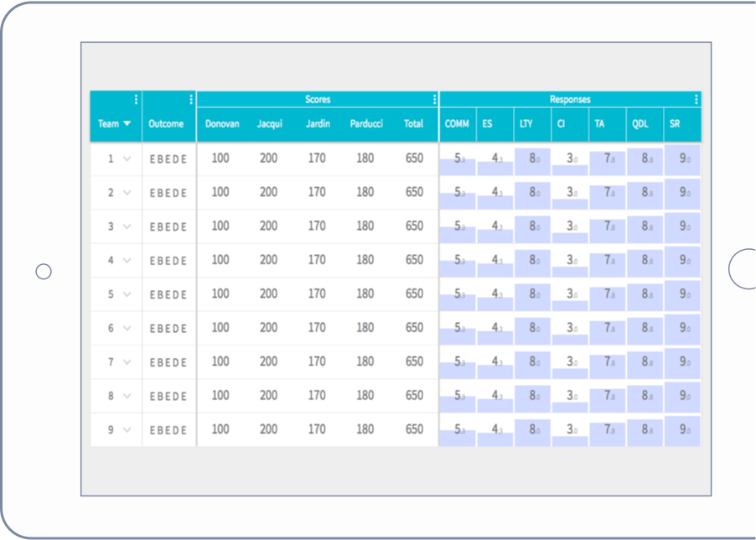Open the Team column kebab menu
The height and width of the screenshot is (540, 756).
click(x=136, y=100)
